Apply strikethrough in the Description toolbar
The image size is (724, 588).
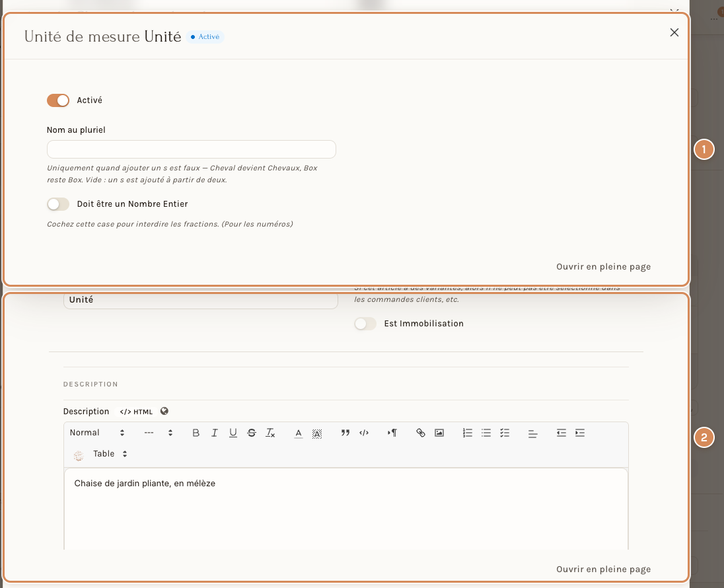pyautogui.click(x=252, y=433)
